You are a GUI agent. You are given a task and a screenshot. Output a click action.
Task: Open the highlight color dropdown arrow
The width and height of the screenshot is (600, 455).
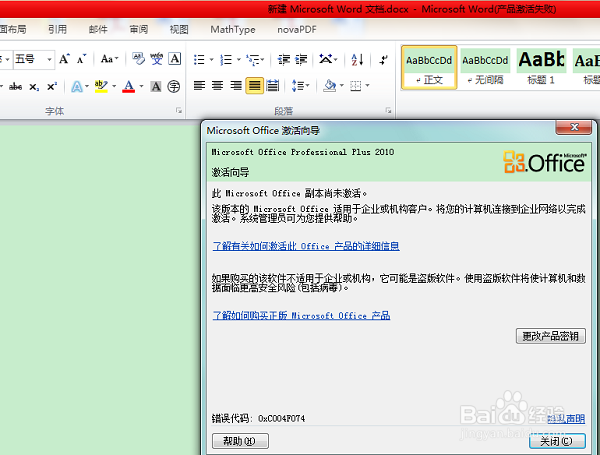pos(114,86)
